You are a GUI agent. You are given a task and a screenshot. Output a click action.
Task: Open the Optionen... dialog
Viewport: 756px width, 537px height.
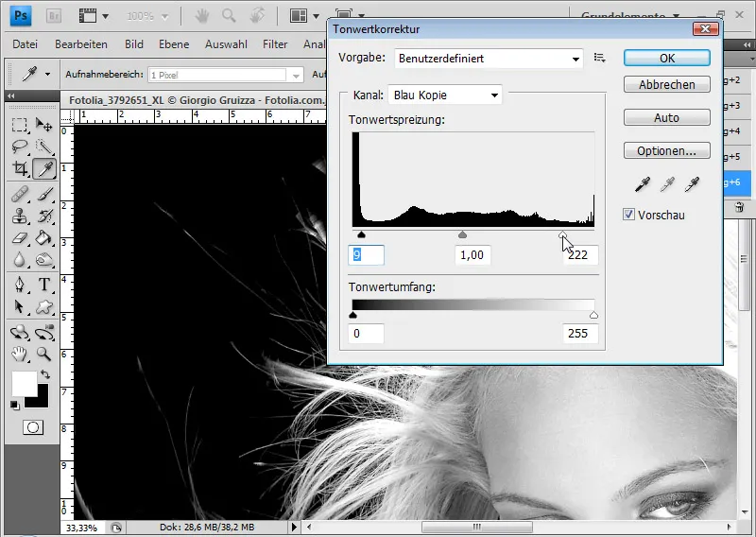667,150
